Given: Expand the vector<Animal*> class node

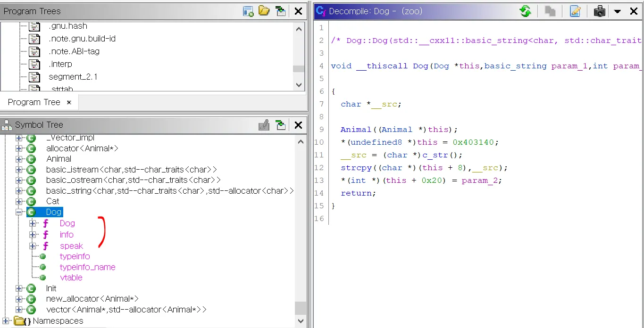Looking at the screenshot, I should [19, 310].
